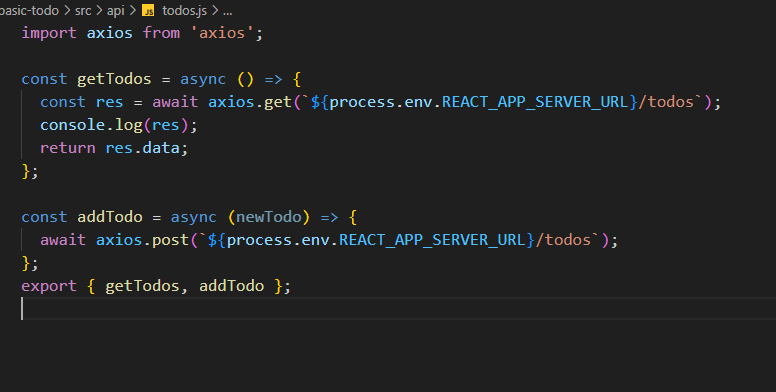The width and height of the screenshot is (776, 392).
Task: Click the 'src' breadcrumb segment
Action: (x=83, y=10)
